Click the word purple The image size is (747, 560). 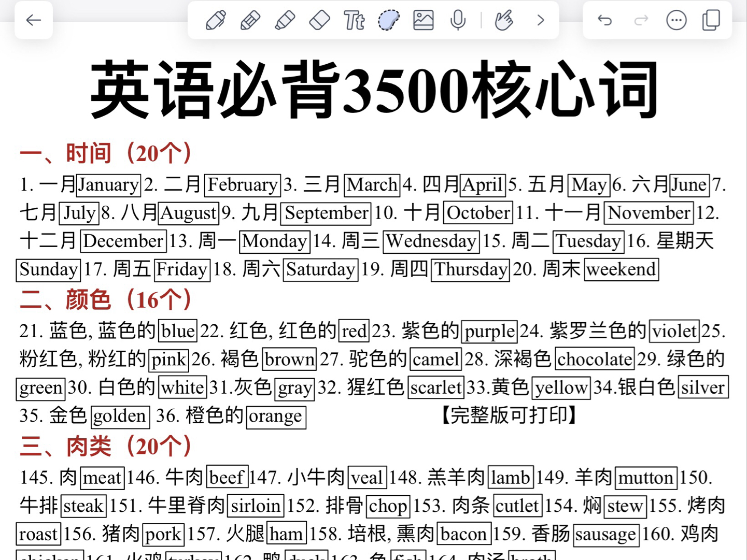489,332
